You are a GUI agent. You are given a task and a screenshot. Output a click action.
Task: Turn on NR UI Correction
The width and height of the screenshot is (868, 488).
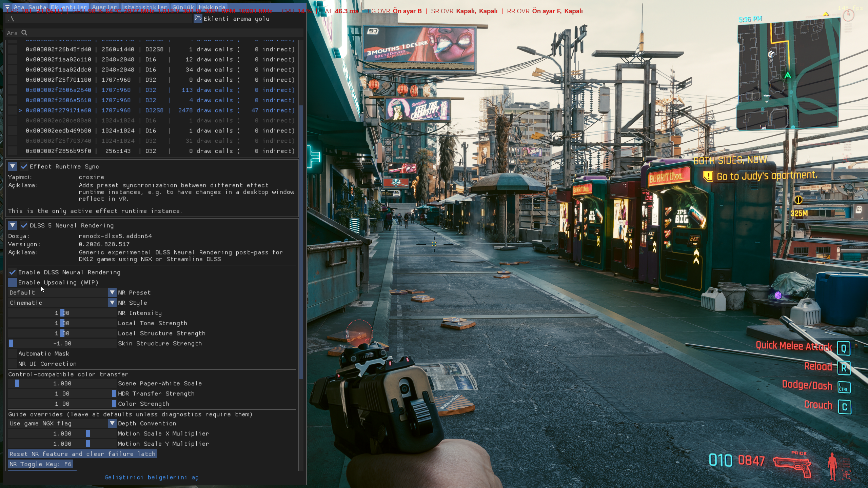click(13, 364)
